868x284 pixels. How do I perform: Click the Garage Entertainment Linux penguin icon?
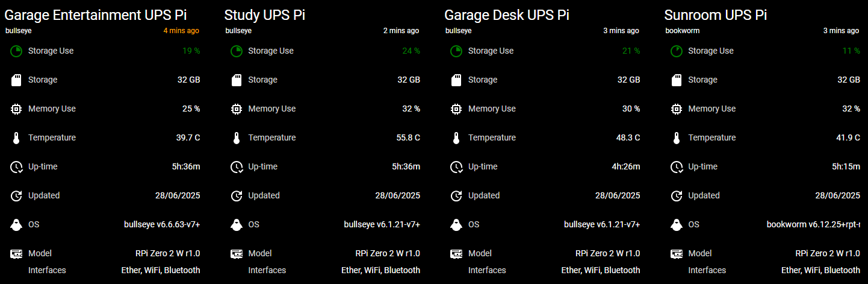tap(16, 225)
